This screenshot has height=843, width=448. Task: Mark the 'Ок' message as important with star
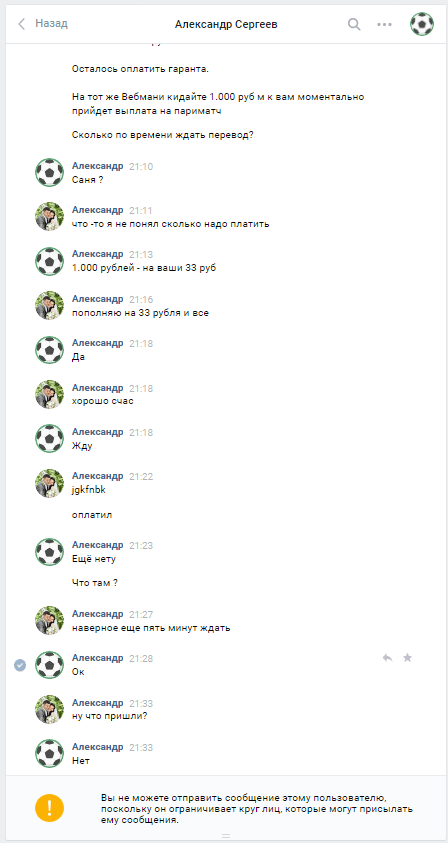407,658
